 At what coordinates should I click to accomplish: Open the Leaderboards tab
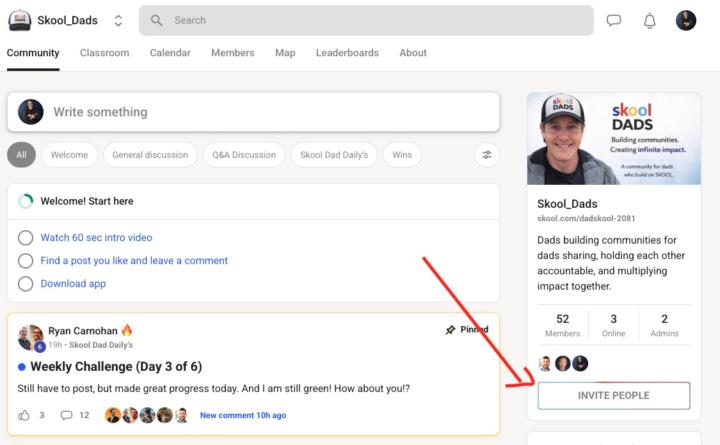pos(347,53)
